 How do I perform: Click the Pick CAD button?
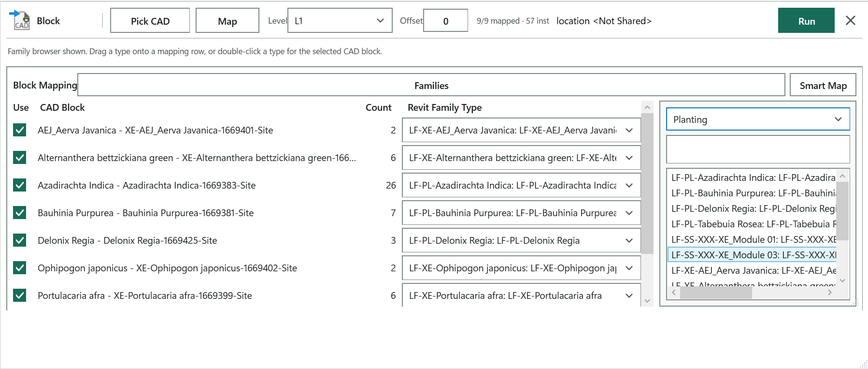tap(150, 21)
